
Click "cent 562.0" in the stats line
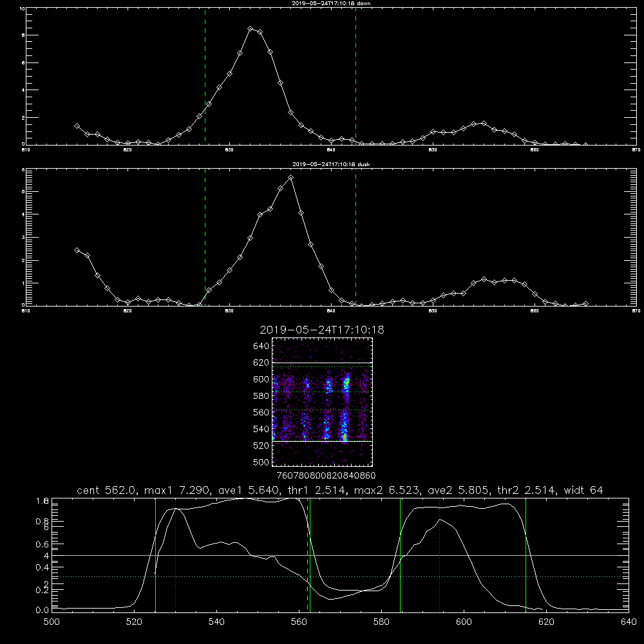106,490
